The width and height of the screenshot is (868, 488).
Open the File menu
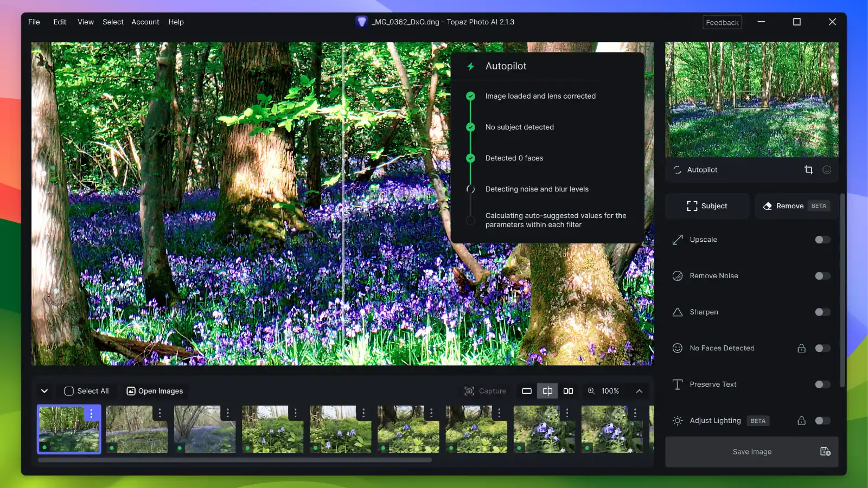click(34, 22)
